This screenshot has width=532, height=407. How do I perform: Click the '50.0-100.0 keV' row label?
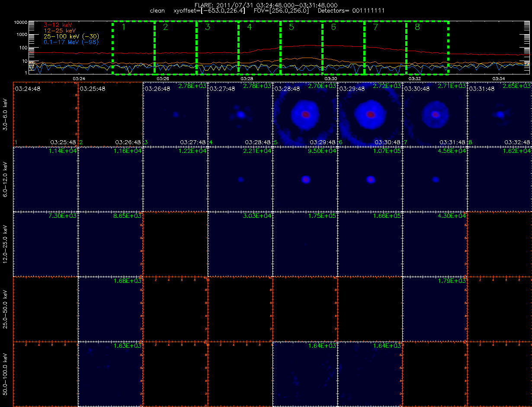tap(5, 374)
